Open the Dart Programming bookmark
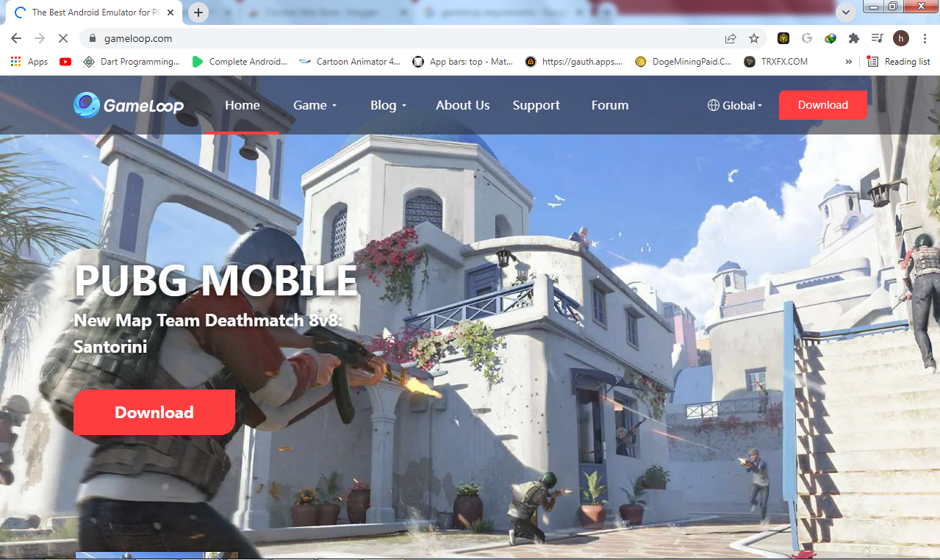This screenshot has height=560, width=940. (x=131, y=62)
